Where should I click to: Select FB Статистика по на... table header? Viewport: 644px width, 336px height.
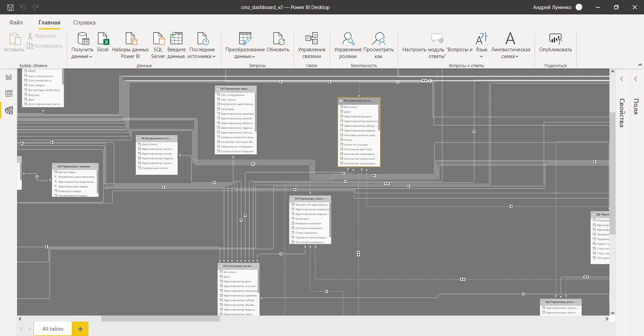[x=359, y=101]
